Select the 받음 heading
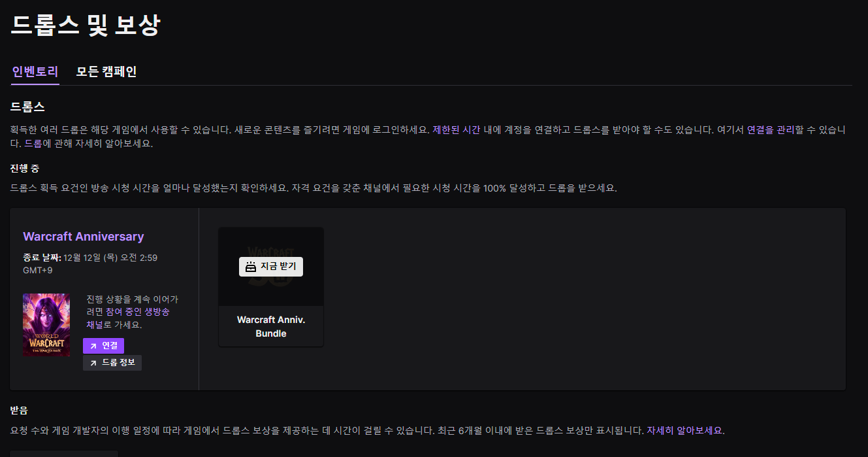This screenshot has height=457, width=868. click(x=20, y=411)
